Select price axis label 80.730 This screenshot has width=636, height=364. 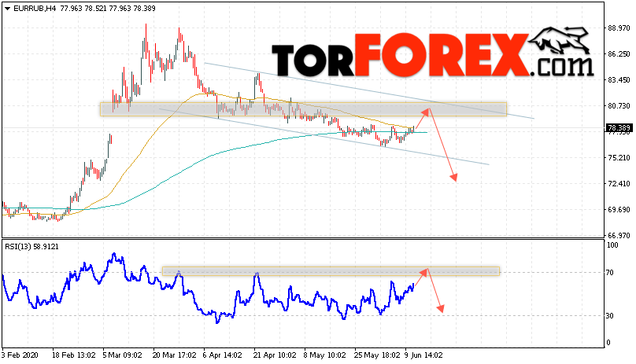619,106
